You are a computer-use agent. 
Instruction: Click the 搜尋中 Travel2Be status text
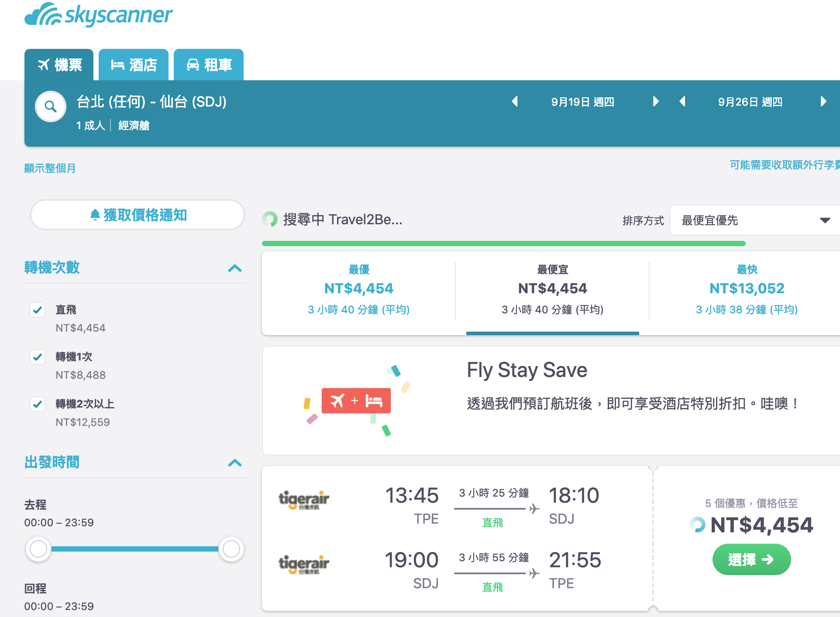(343, 219)
